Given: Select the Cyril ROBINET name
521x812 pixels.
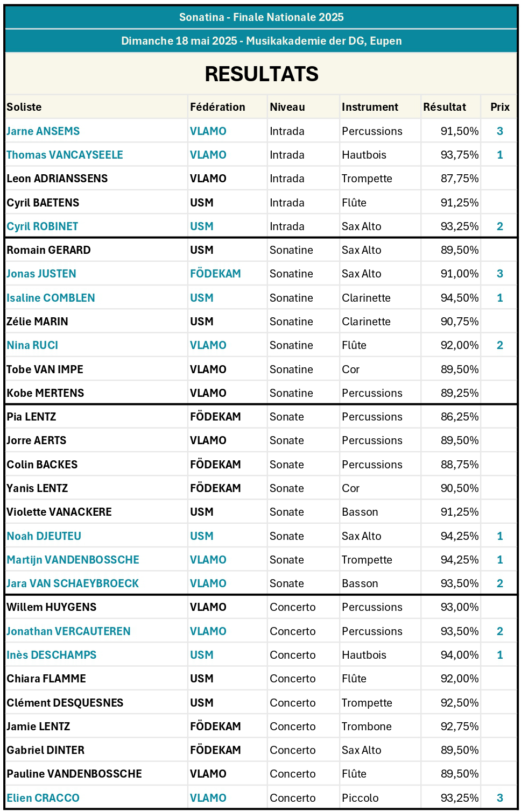Looking at the screenshot, I should pos(43,226).
